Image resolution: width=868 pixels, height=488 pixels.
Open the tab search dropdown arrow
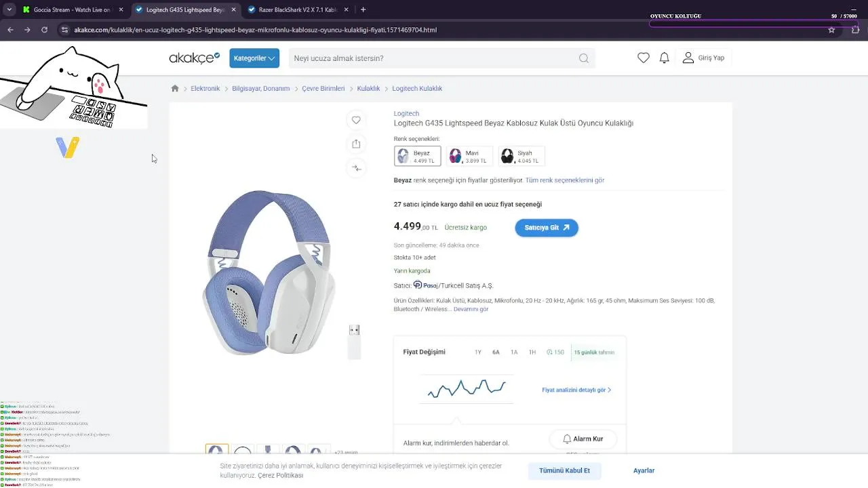(x=9, y=9)
